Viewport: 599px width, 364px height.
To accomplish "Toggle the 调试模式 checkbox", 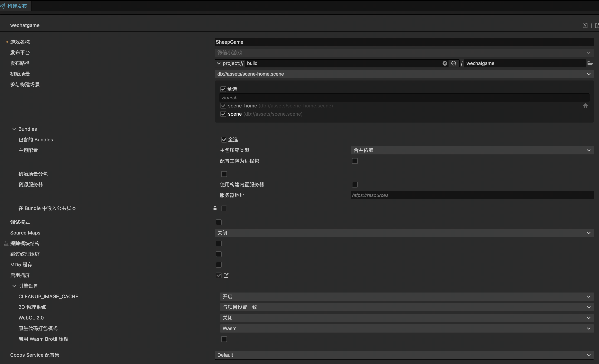I will (219, 222).
